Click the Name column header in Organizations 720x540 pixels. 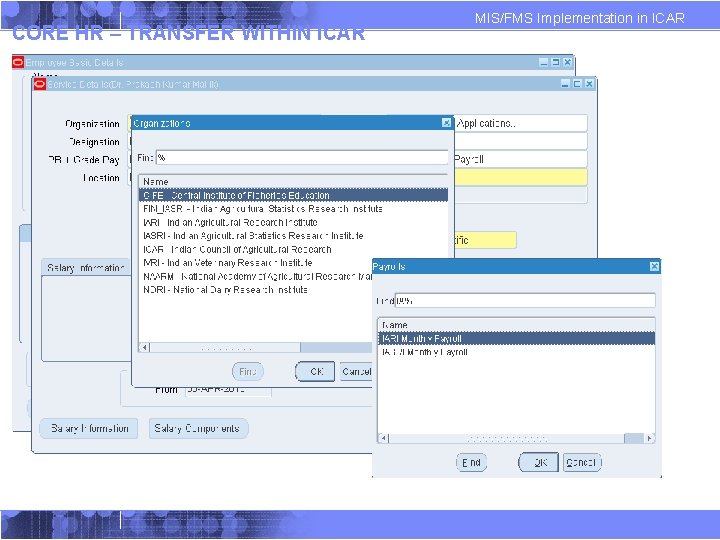pyautogui.click(x=293, y=181)
